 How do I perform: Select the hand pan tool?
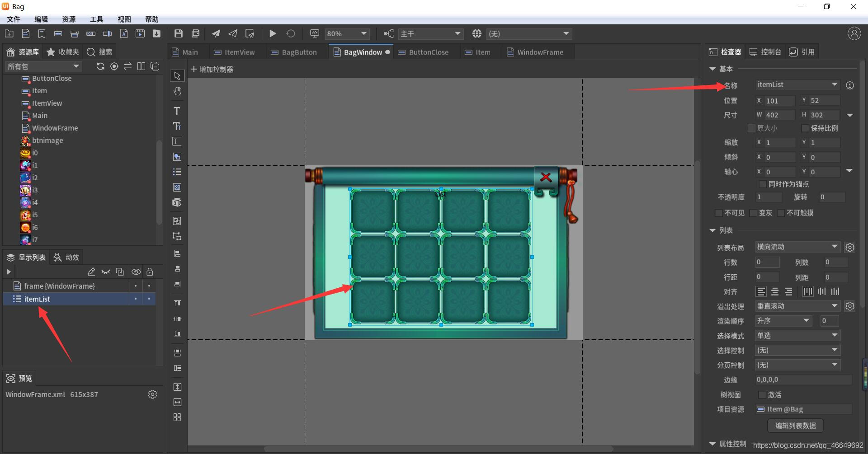point(177,91)
